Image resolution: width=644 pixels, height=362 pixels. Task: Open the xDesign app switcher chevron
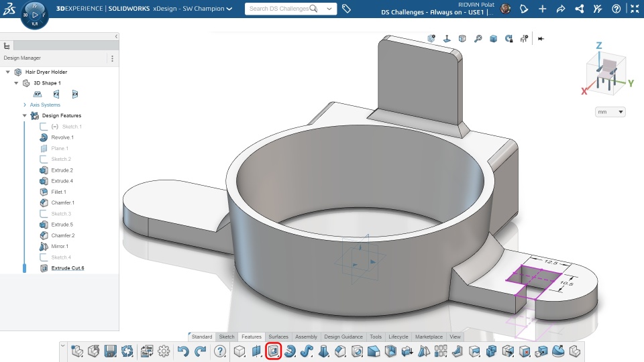point(229,9)
